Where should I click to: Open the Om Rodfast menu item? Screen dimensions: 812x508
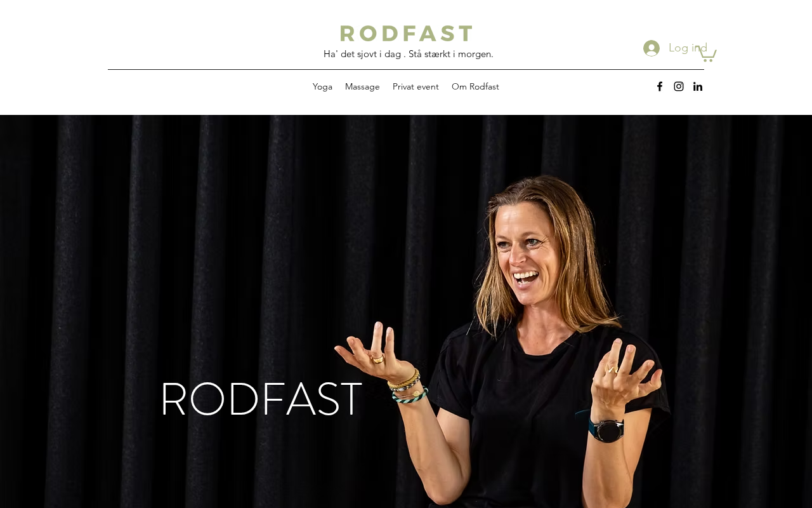[x=475, y=87]
